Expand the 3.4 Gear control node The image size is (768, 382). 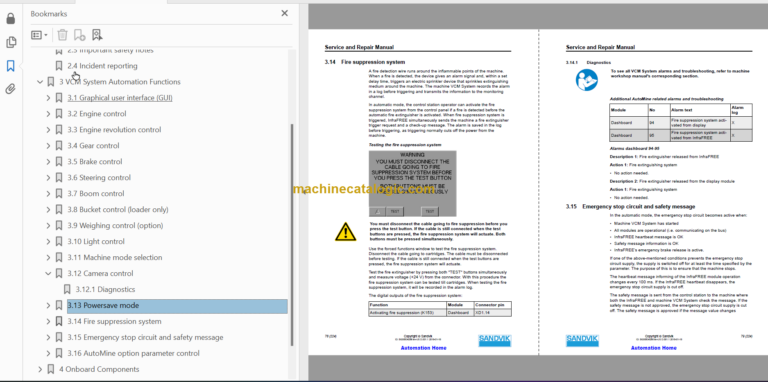point(48,145)
